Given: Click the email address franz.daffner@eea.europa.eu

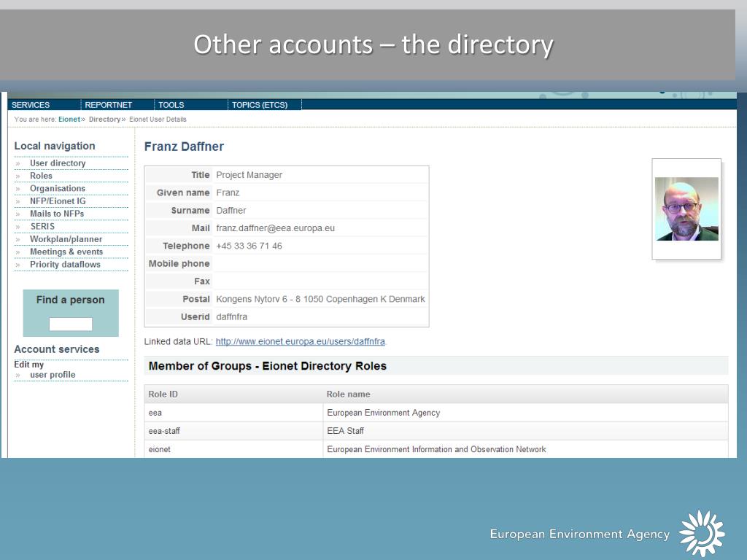Looking at the screenshot, I should 275,228.
